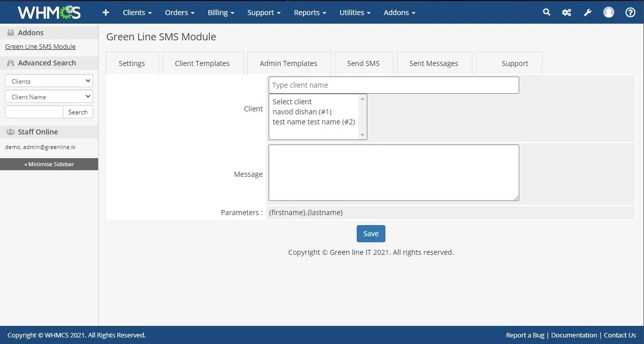
Task: Click the user avatar icon
Action: point(608,13)
